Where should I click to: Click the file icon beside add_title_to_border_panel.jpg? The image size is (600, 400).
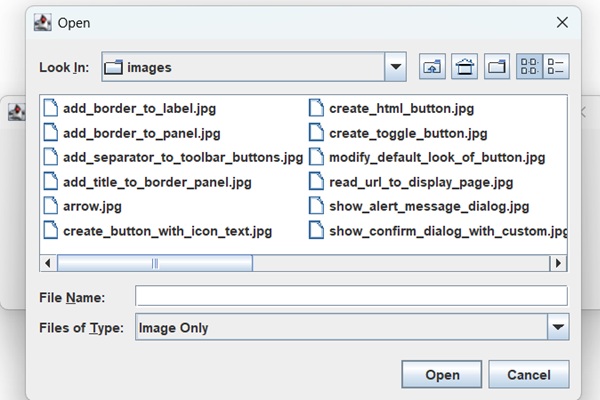click(51, 181)
